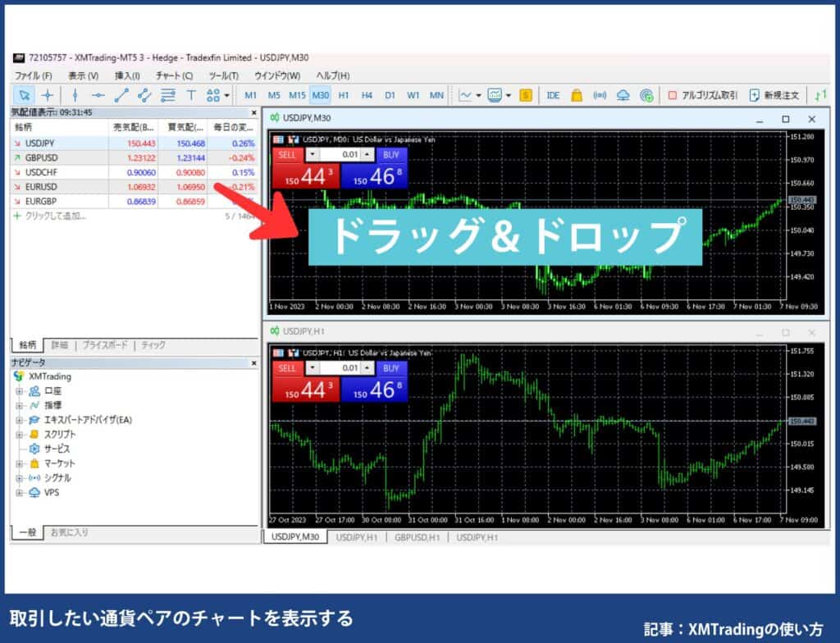Select GBPUSD row in Market Watch
This screenshot has width=840, height=643.
(x=134, y=157)
